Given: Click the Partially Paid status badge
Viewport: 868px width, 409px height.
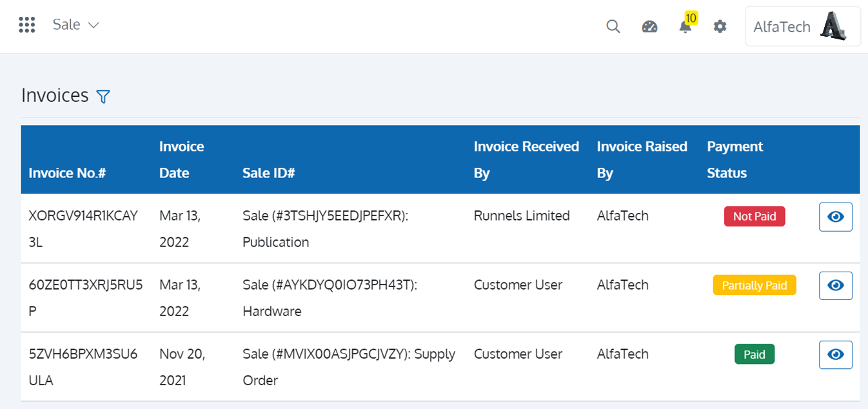Looking at the screenshot, I should click(755, 285).
